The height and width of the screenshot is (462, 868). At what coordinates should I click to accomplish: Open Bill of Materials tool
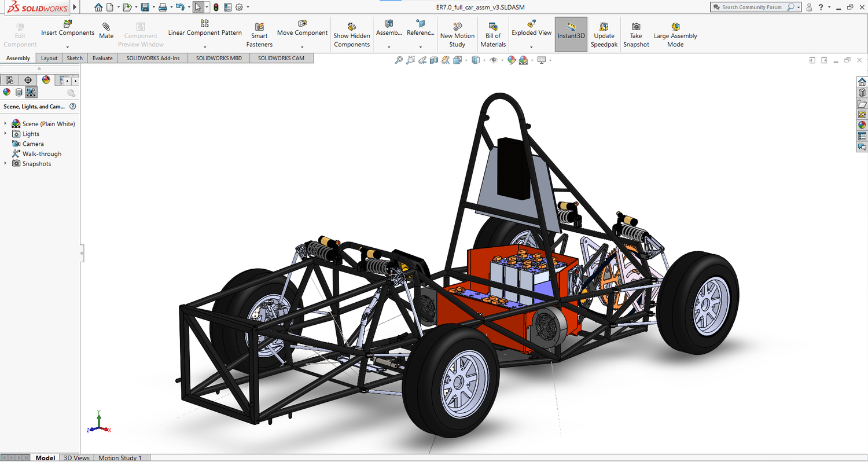pyautogui.click(x=493, y=35)
